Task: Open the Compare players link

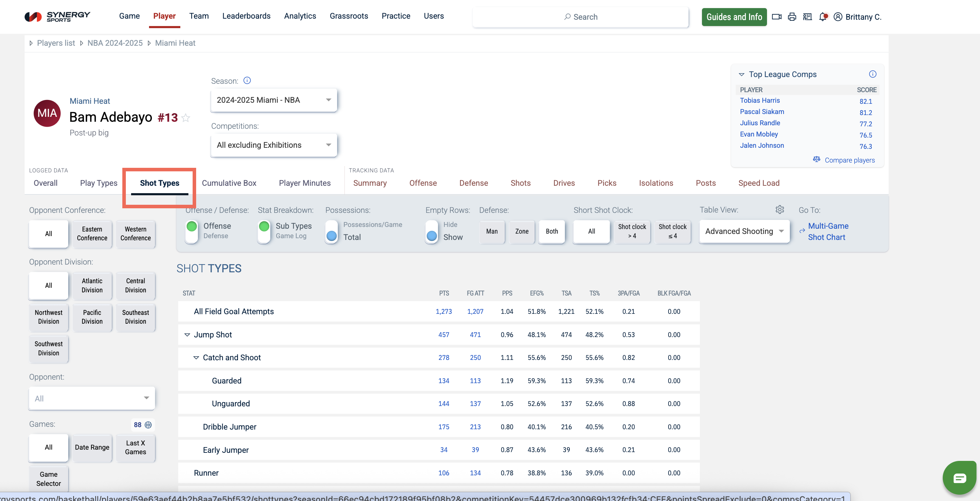Action: pyautogui.click(x=849, y=160)
